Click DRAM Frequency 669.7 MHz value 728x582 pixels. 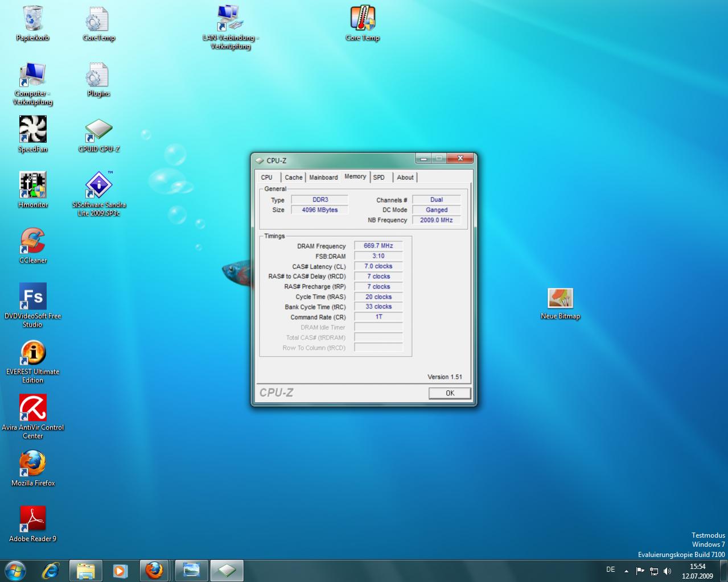click(379, 246)
